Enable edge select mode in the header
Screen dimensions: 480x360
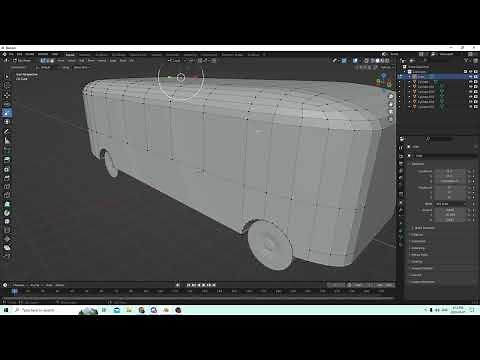(47, 61)
